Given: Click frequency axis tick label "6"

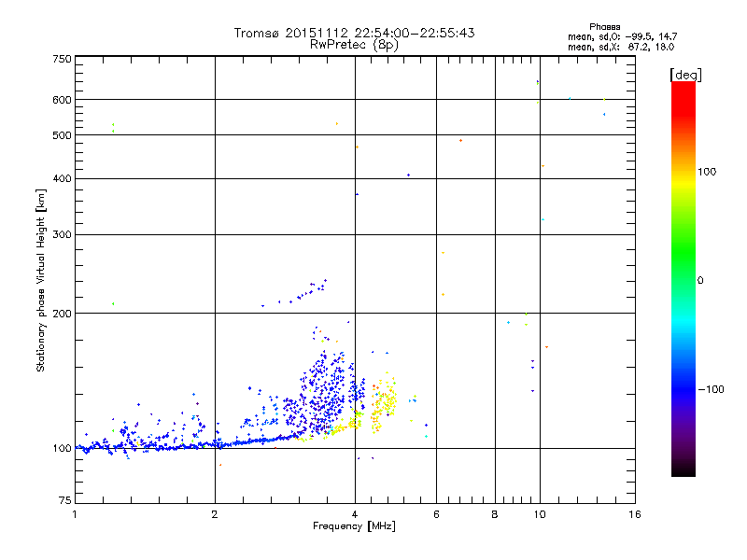Looking at the screenshot, I should click(436, 514).
